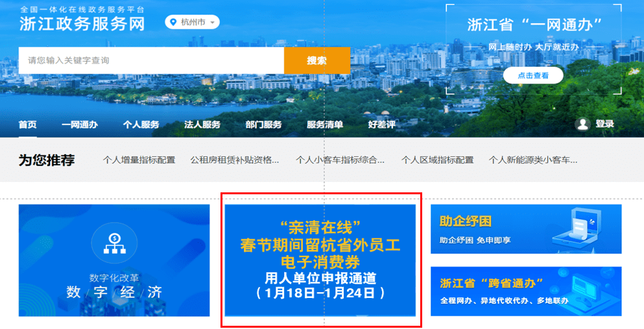
Task: Select the 首页 navigation tab
Action: pyautogui.click(x=27, y=125)
